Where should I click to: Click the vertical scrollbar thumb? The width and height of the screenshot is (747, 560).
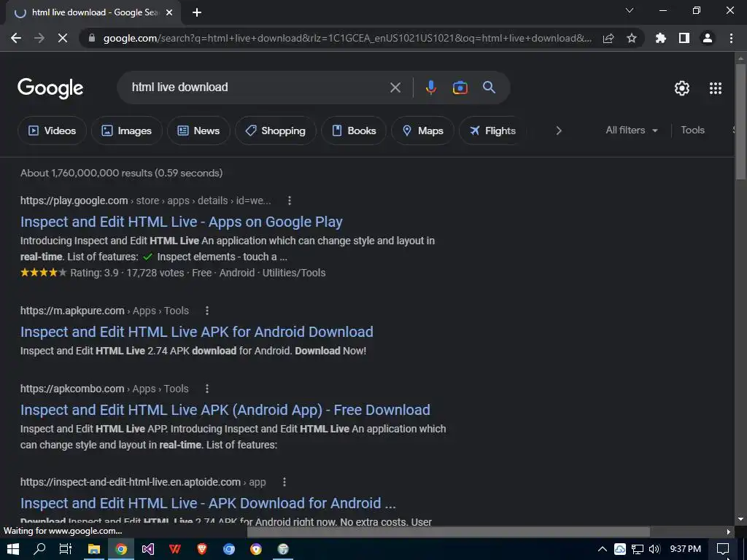[x=740, y=122]
